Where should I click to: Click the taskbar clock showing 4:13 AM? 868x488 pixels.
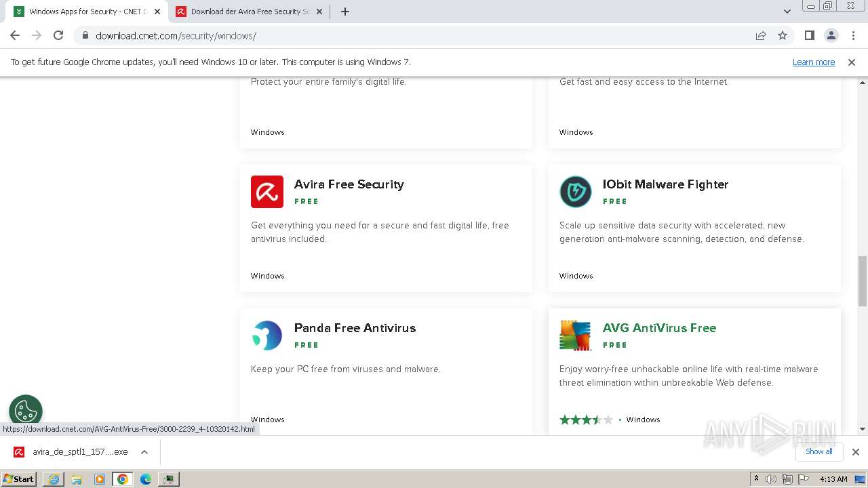click(833, 479)
